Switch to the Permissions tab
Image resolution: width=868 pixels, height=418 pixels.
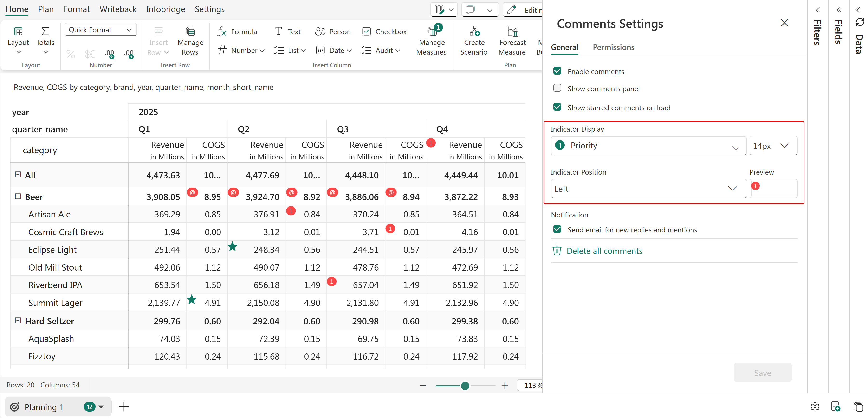(x=613, y=47)
